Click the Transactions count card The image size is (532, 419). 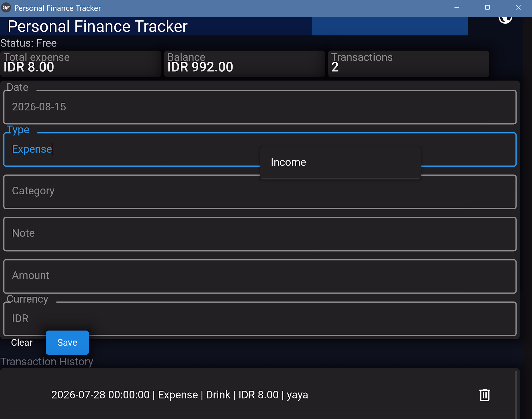[x=408, y=64]
